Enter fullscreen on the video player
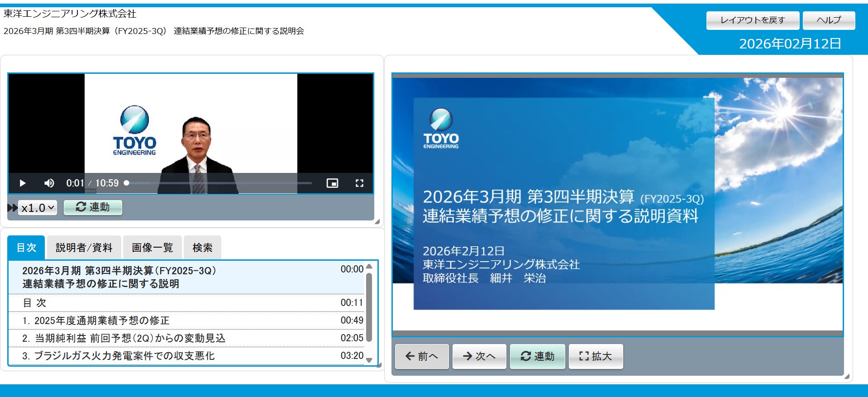 pyautogui.click(x=359, y=183)
